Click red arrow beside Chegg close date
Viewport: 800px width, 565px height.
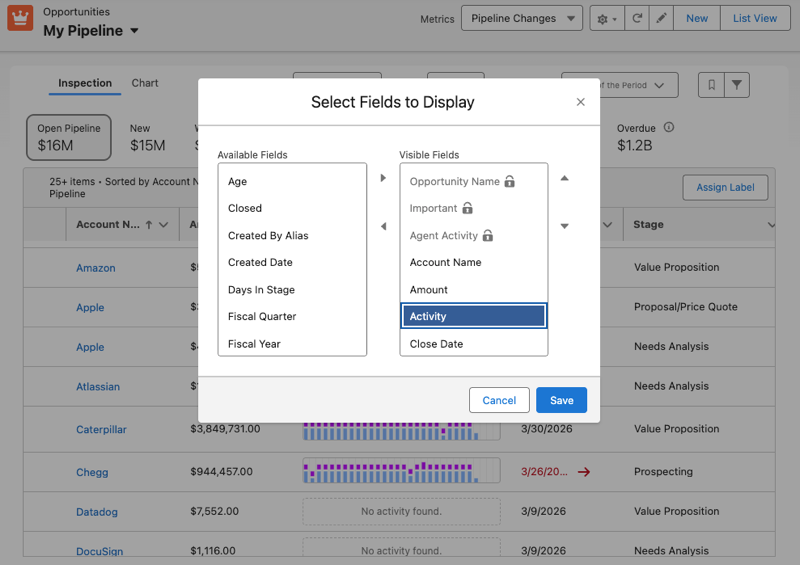584,472
